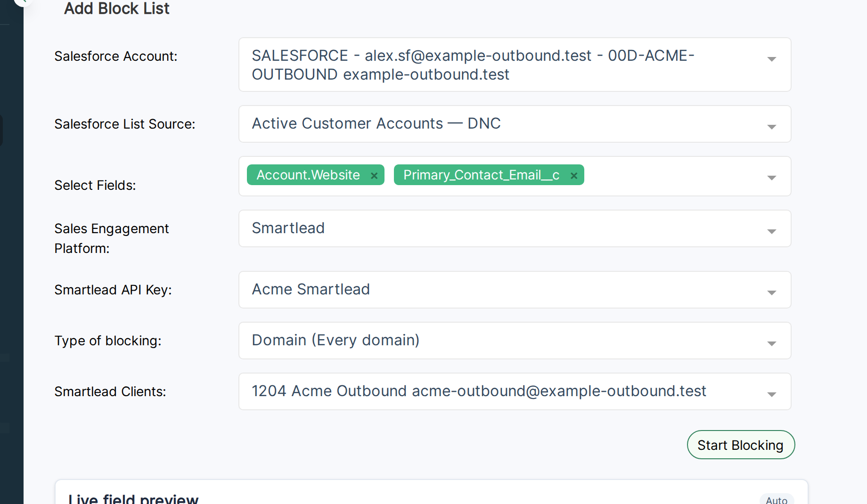Click the Sales Engagement Platform label
This screenshot has width=867, height=504.
tap(112, 238)
